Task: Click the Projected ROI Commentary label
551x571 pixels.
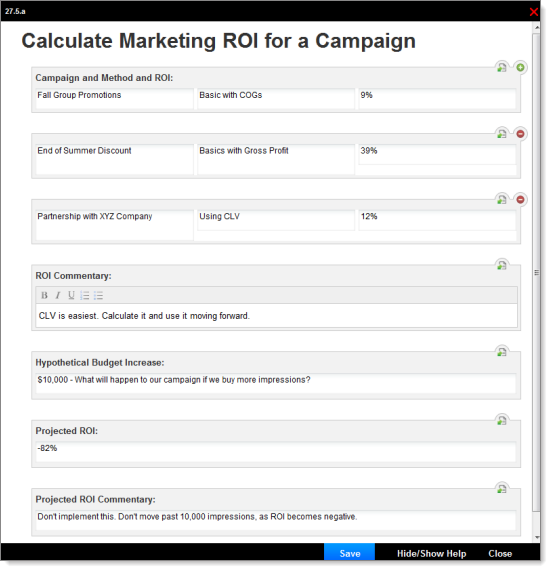Action: pyautogui.click(x=95, y=500)
